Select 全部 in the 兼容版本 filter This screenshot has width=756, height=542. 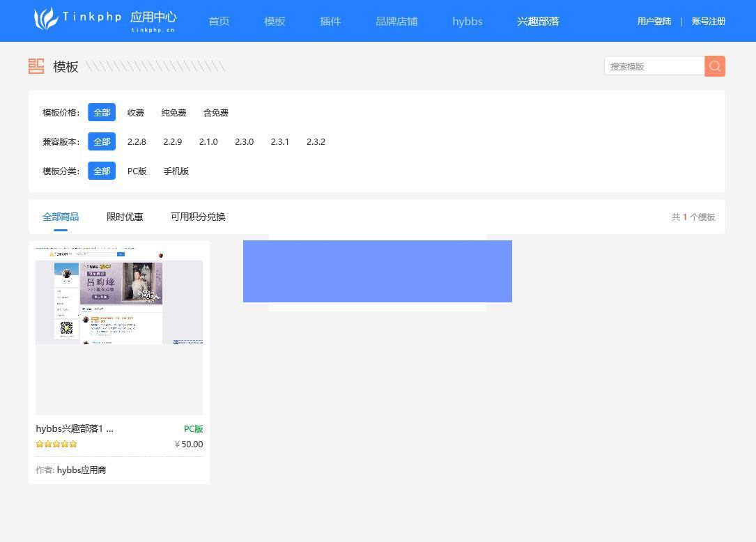[102, 141]
